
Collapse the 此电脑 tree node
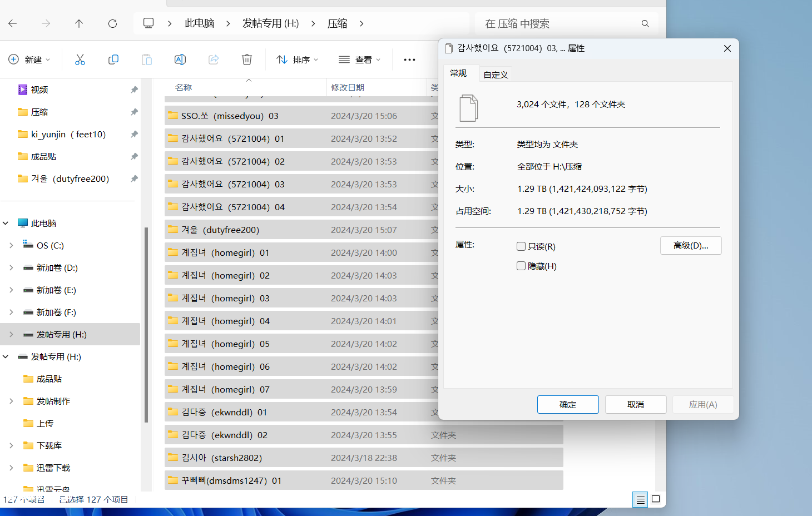click(6, 223)
